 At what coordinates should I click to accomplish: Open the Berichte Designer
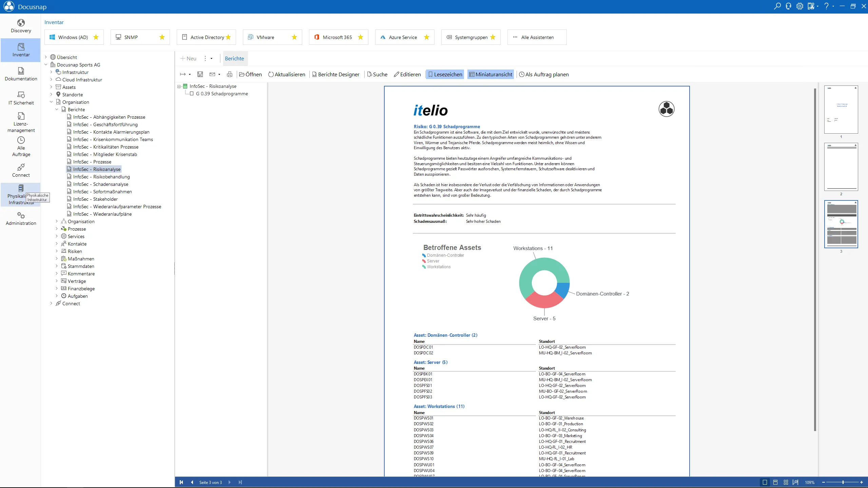click(x=335, y=74)
